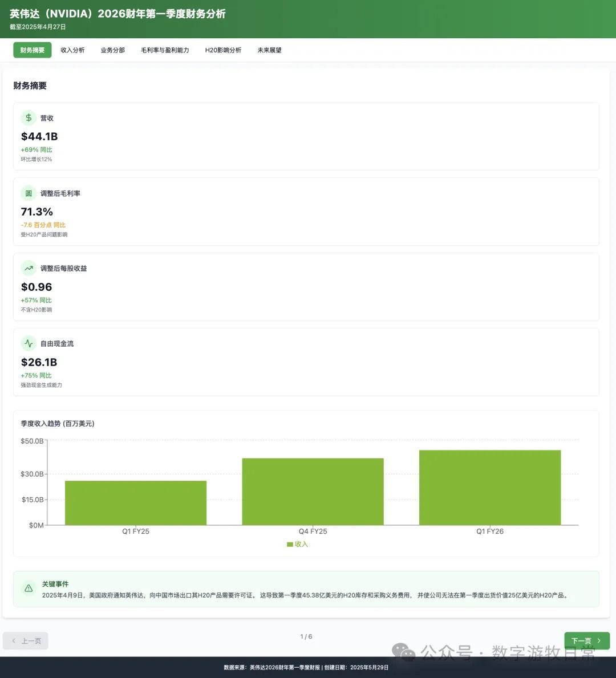The width and height of the screenshot is (616, 678).
Task: Click the $44.1B revenue figure
Action: coord(39,136)
